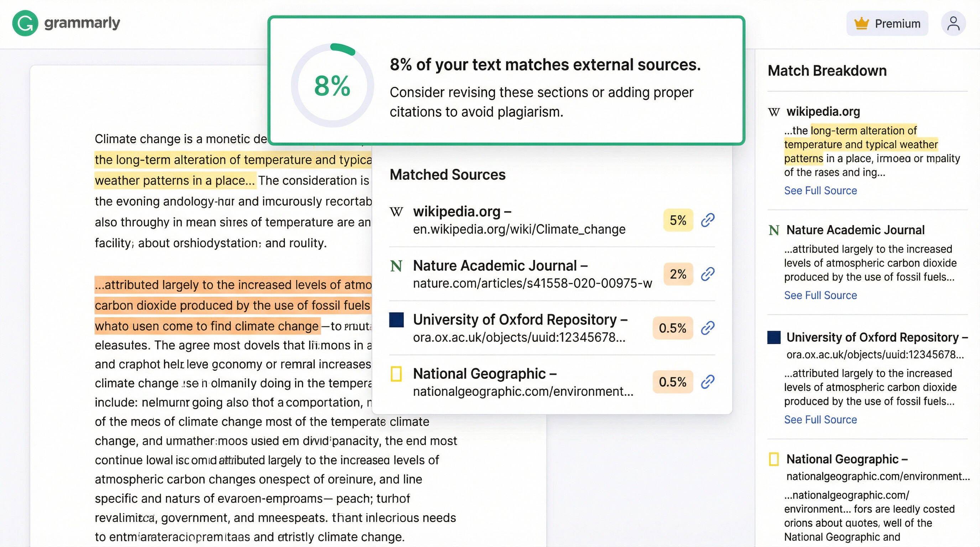Open the link icon for Oxford Repository
Viewport: 980px width, 547px height.
coord(708,328)
